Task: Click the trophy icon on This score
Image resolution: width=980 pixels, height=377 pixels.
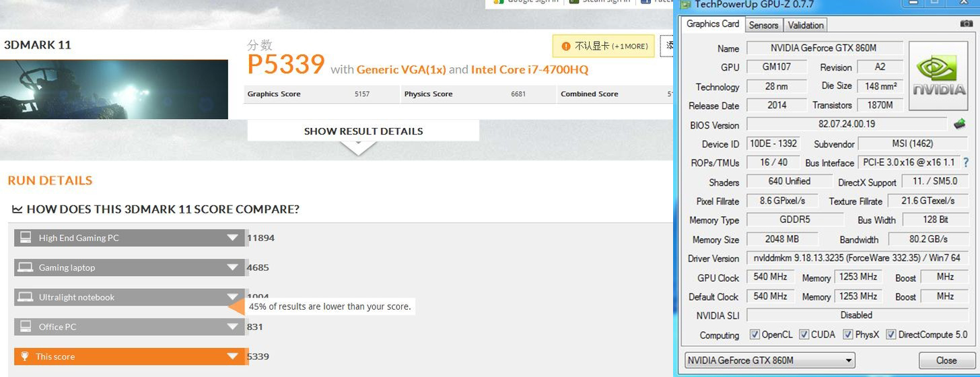Action: tap(25, 356)
